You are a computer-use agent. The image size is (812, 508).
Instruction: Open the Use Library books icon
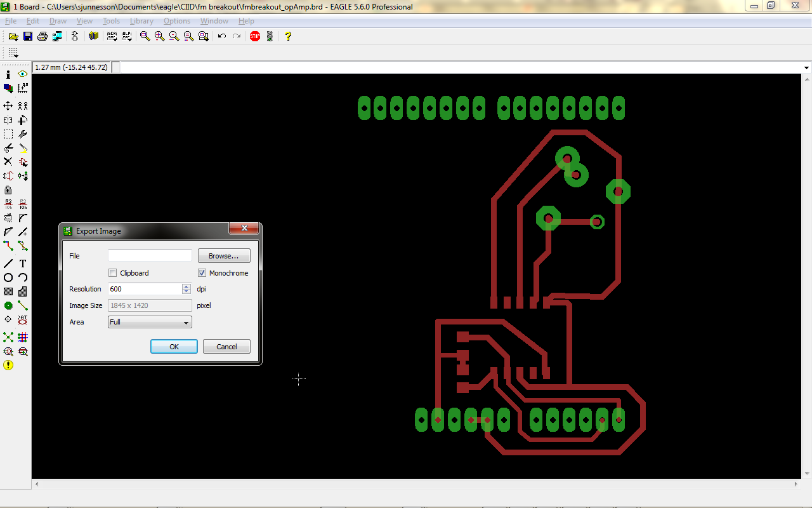click(x=94, y=36)
